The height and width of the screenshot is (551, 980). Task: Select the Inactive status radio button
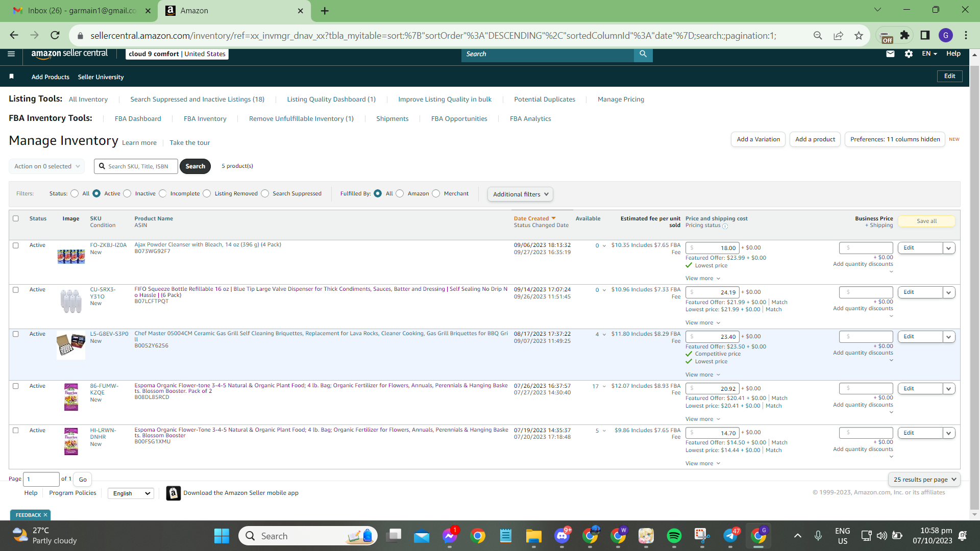tap(128, 193)
